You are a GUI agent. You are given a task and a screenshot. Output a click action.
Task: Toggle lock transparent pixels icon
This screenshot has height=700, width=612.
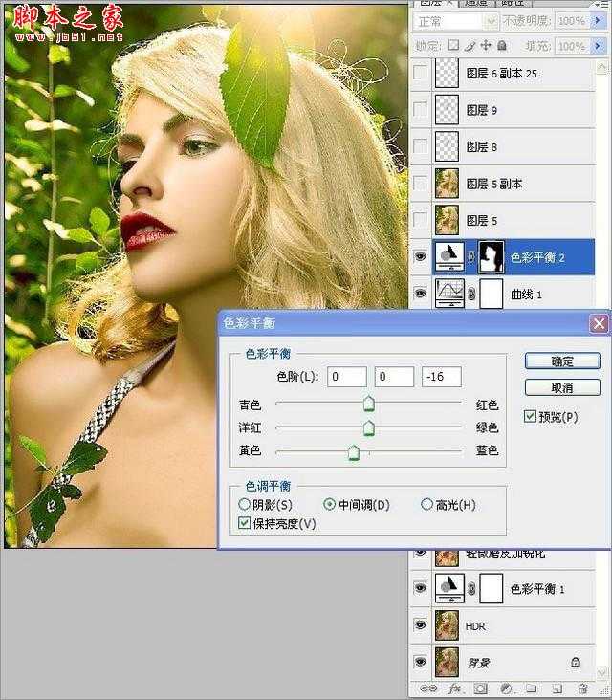pos(453,45)
